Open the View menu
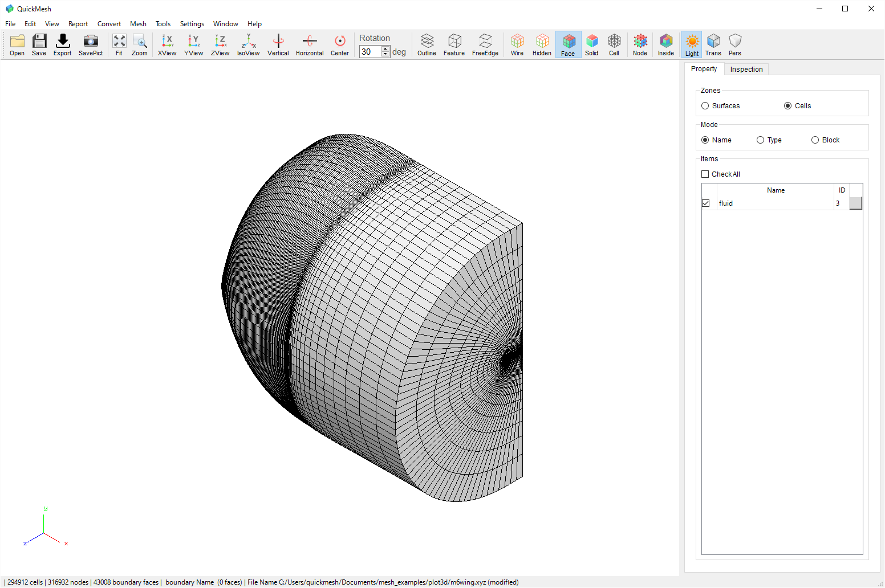This screenshot has width=885, height=588. click(x=52, y=24)
